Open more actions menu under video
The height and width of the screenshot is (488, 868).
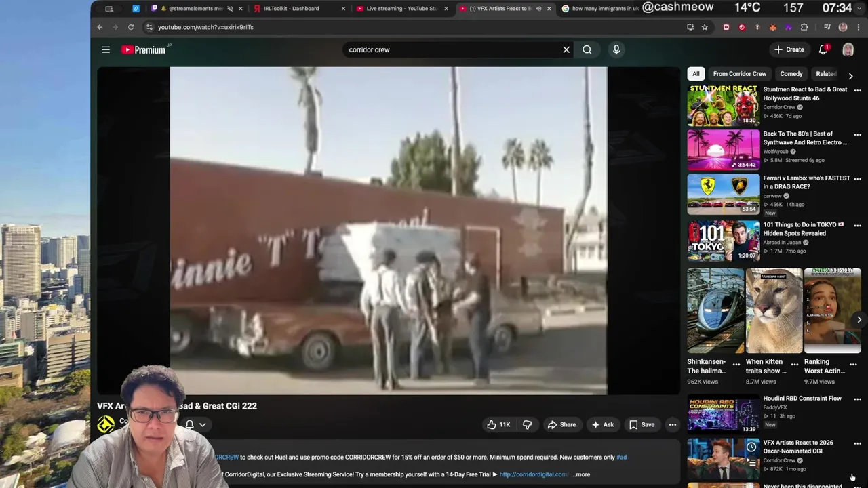(x=673, y=425)
